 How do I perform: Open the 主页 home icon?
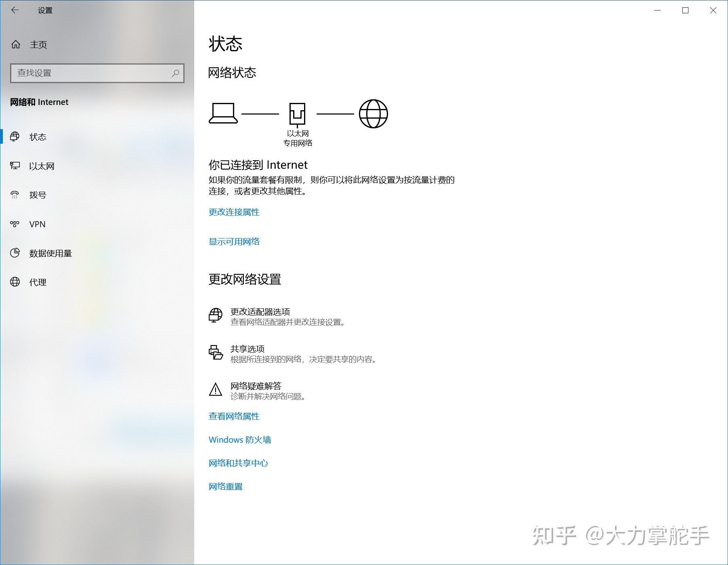(15, 44)
